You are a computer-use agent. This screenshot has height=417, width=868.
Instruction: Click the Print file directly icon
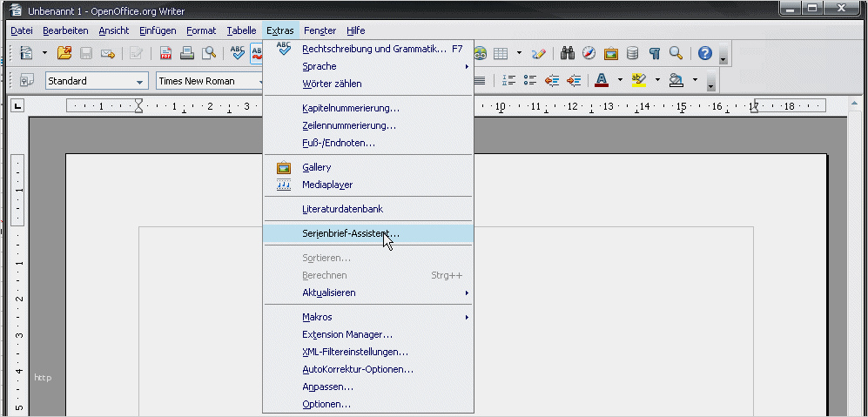point(187,54)
